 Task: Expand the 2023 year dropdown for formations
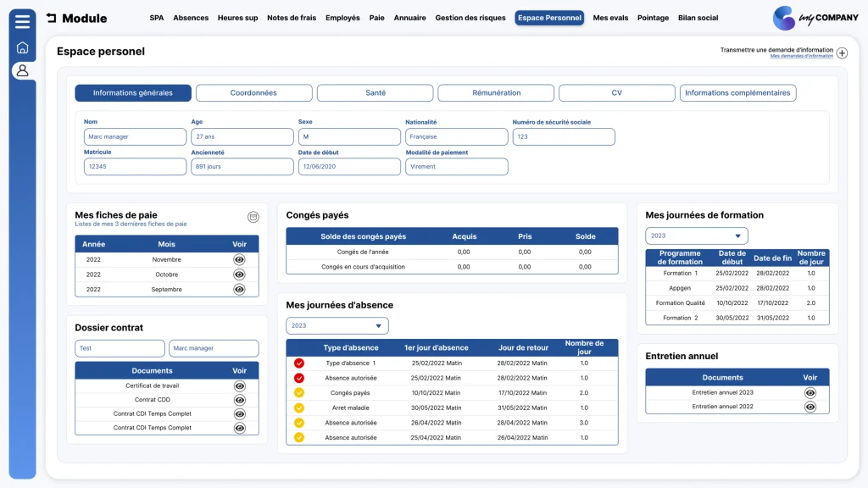[697, 236]
